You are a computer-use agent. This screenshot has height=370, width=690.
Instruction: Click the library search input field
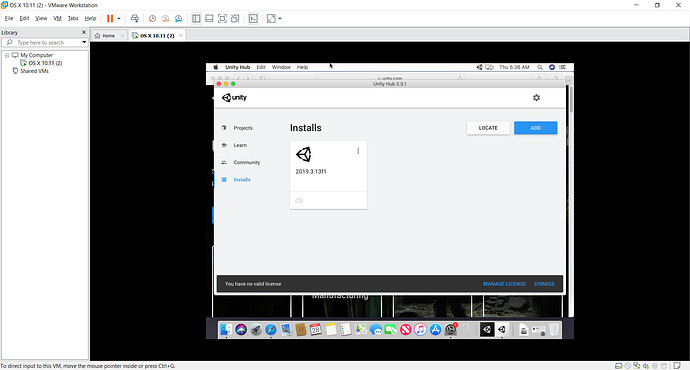pos(44,42)
